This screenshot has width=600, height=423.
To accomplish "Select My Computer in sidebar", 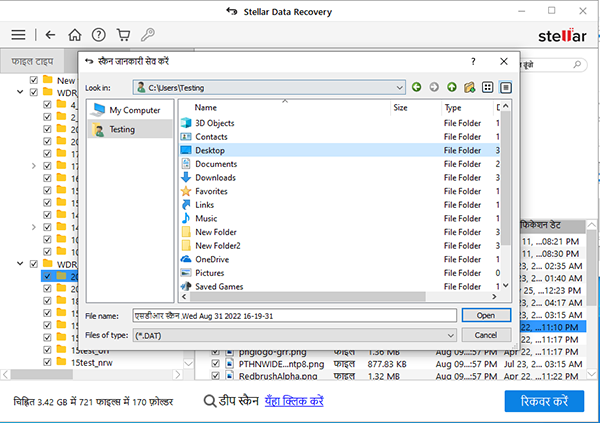I will [130, 110].
